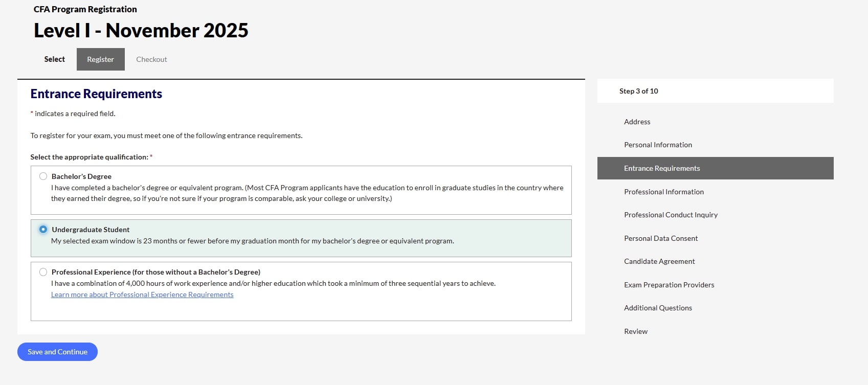Open the Personal Information step

pyautogui.click(x=658, y=145)
